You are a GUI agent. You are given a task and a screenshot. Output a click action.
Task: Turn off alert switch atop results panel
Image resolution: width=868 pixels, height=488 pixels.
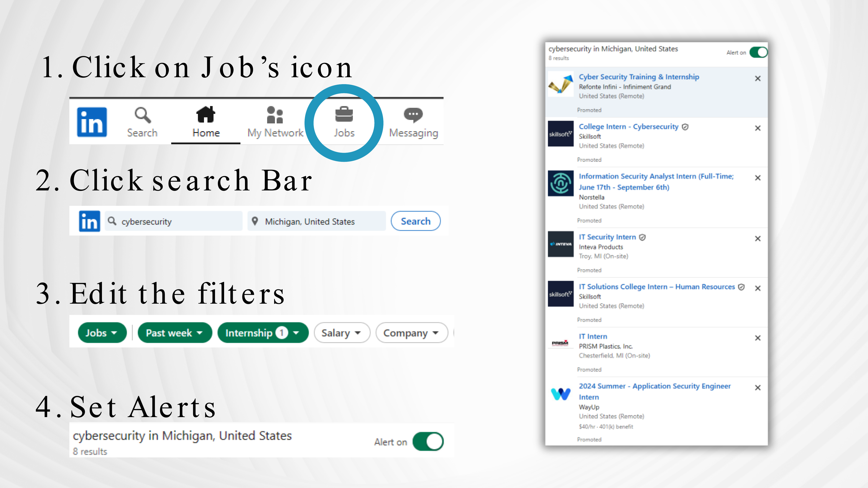point(758,52)
